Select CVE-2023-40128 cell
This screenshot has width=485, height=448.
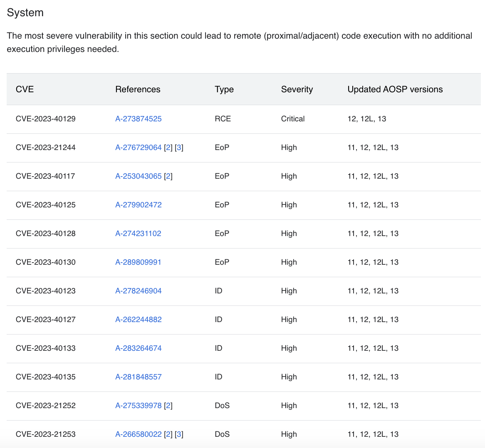point(45,234)
